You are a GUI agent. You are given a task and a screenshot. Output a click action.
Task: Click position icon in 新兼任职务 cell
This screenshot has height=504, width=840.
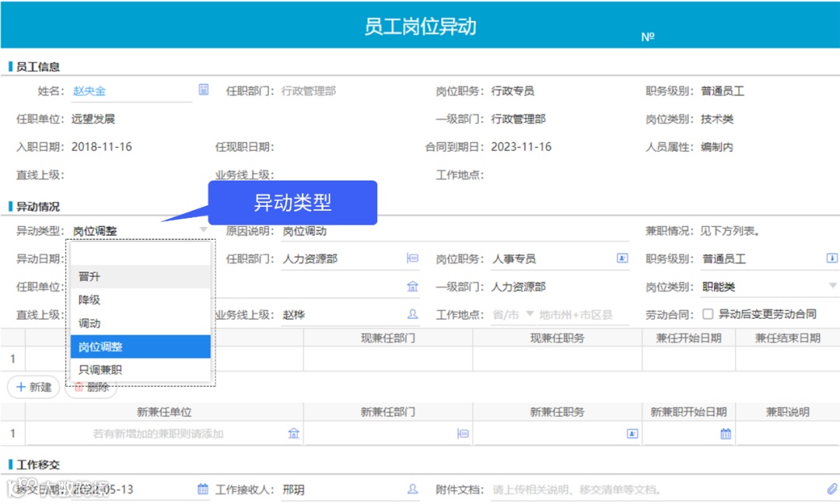(x=632, y=433)
